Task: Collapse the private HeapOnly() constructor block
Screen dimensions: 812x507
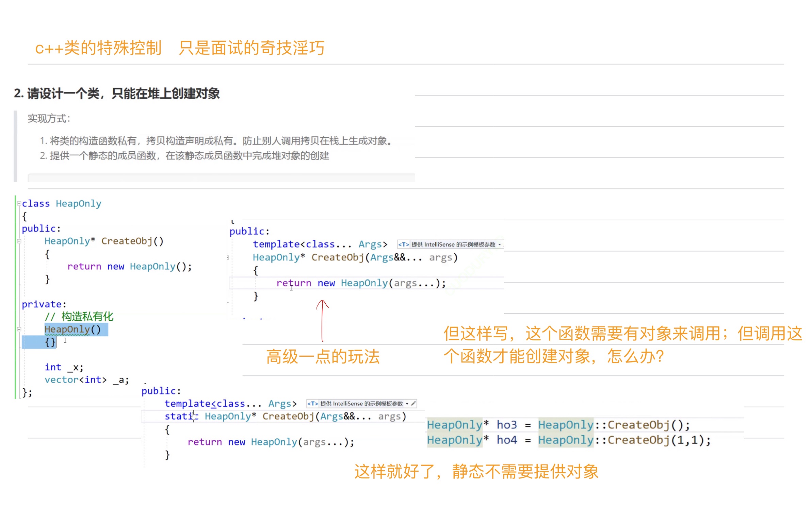Action: point(19,329)
